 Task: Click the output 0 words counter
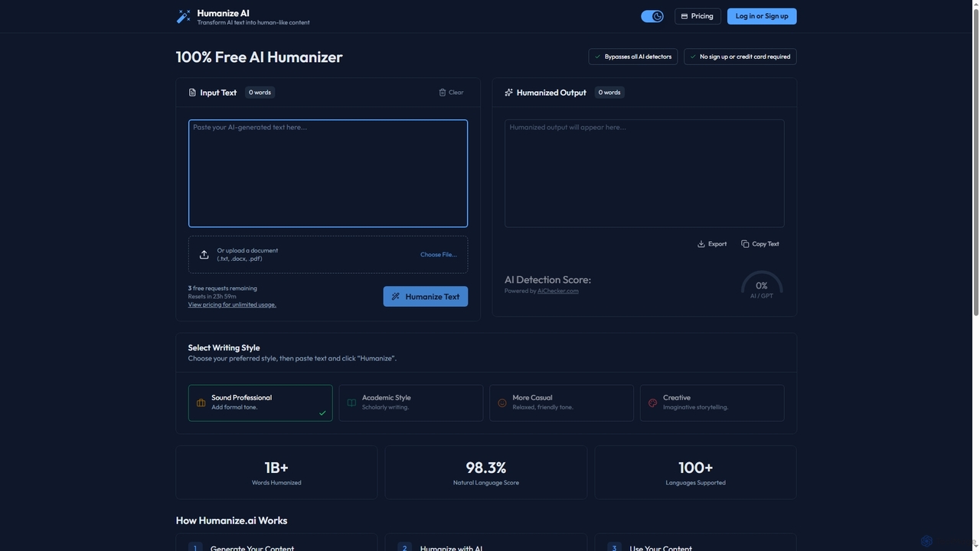tap(609, 93)
